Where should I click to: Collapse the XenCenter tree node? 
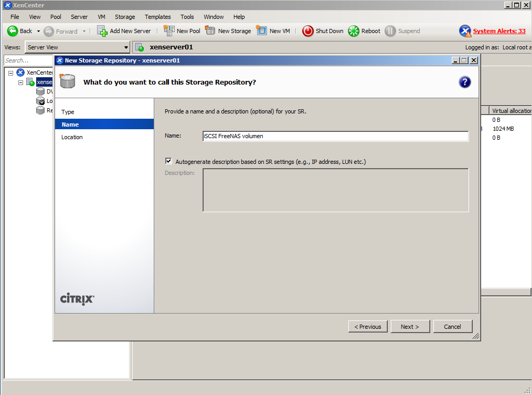click(x=10, y=73)
